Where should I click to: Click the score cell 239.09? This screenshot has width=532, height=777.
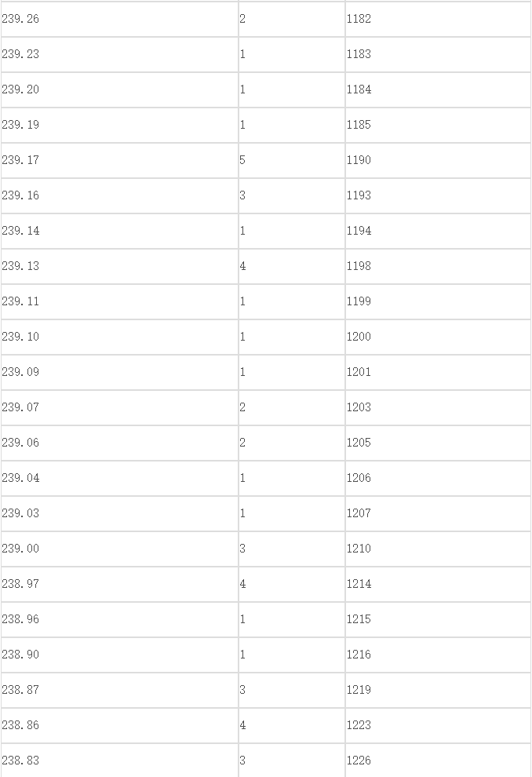(x=119, y=372)
